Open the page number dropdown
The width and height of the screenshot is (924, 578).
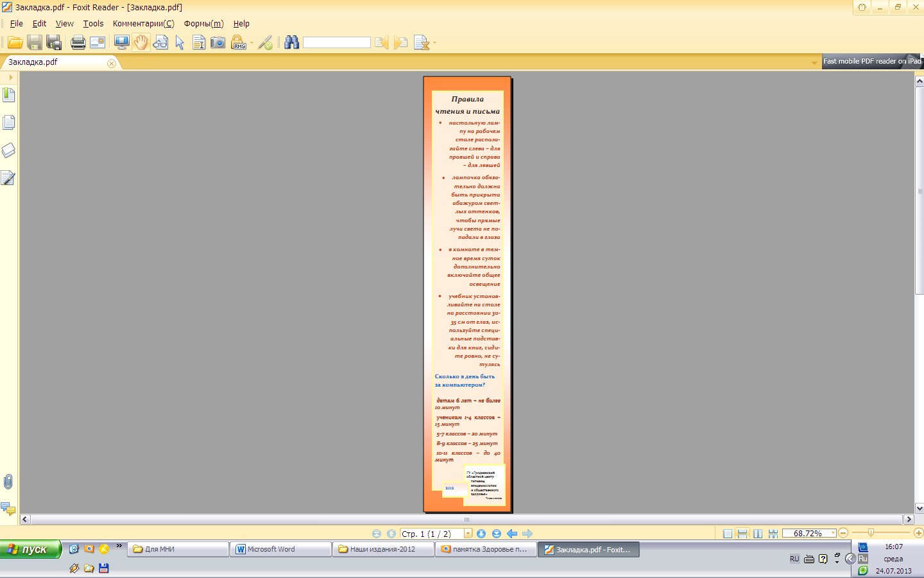[x=468, y=534]
